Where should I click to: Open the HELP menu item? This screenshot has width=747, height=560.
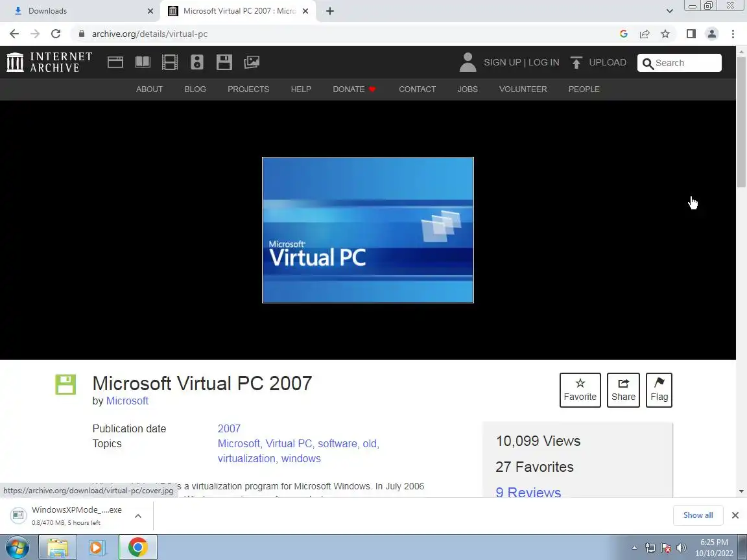click(x=301, y=89)
